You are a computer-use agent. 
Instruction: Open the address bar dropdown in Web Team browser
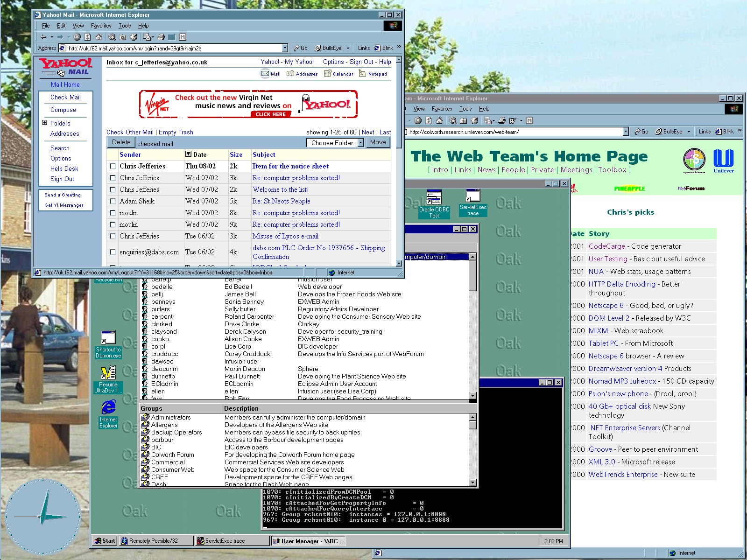coord(626,132)
